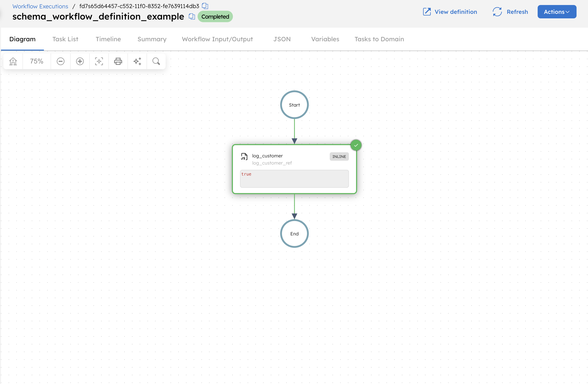View the JSON tab
Viewport: 588px width, 384px height.
point(282,39)
